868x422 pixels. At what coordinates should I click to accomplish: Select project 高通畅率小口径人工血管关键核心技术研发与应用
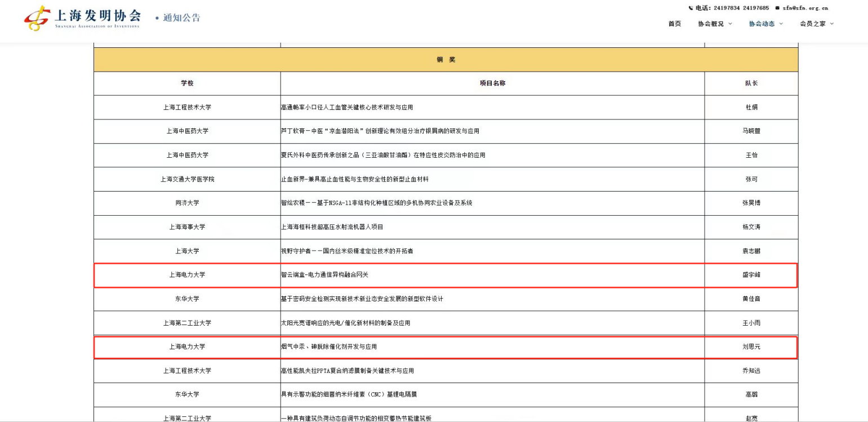tap(347, 107)
